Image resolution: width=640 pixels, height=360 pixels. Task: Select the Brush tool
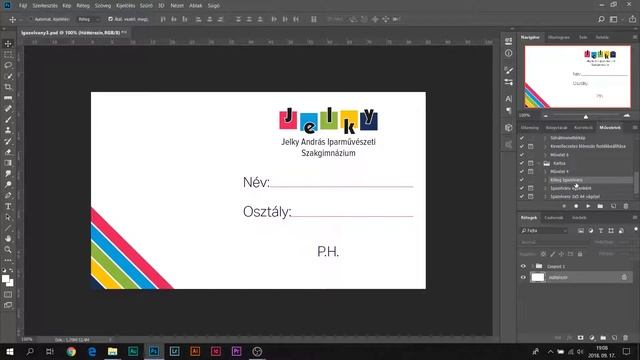pos(8,120)
